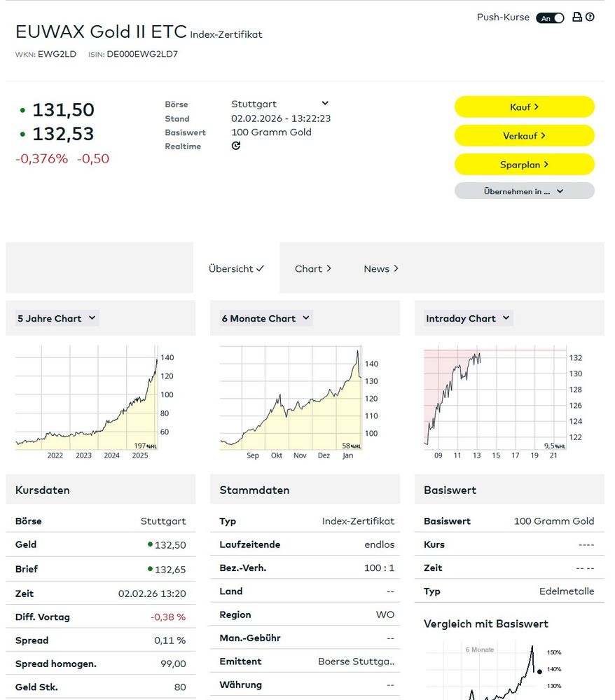
Task: Open the 5-year chart thumbnail
Action: tap(95, 402)
